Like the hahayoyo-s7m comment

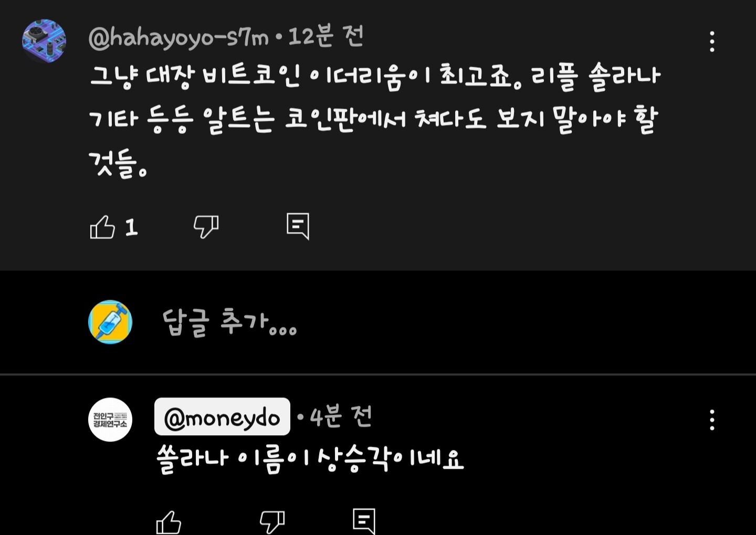[x=102, y=227]
